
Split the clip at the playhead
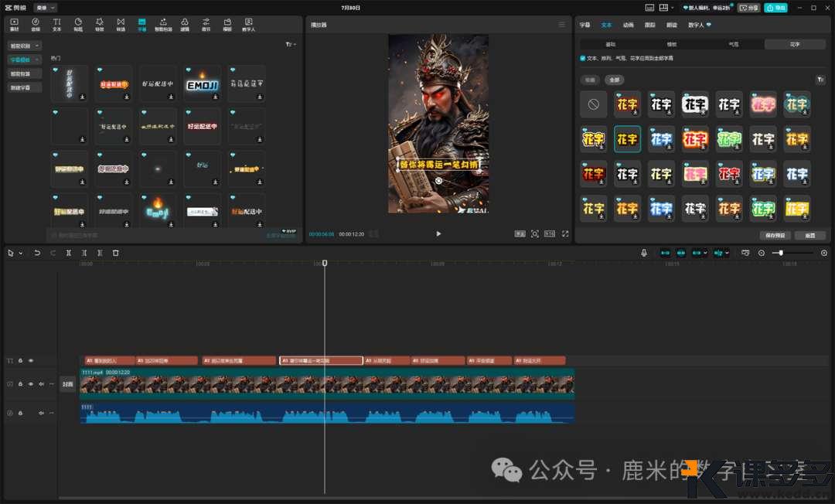(69, 253)
